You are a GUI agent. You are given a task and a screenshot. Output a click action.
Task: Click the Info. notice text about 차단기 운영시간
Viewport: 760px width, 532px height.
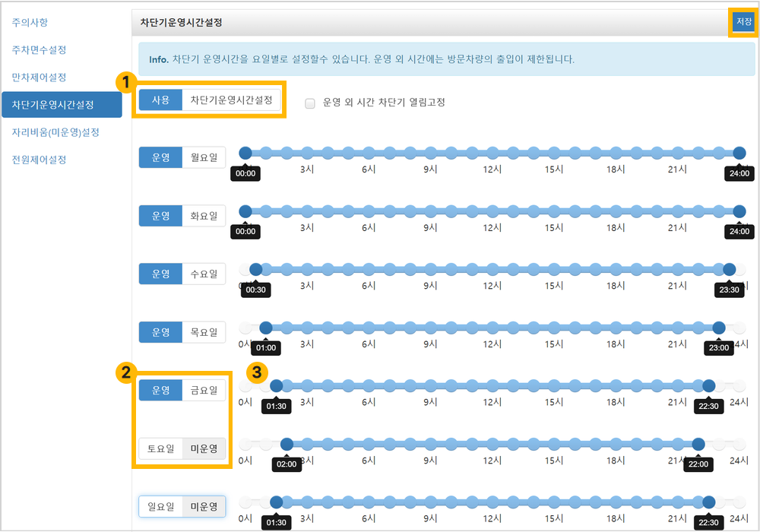(x=362, y=59)
